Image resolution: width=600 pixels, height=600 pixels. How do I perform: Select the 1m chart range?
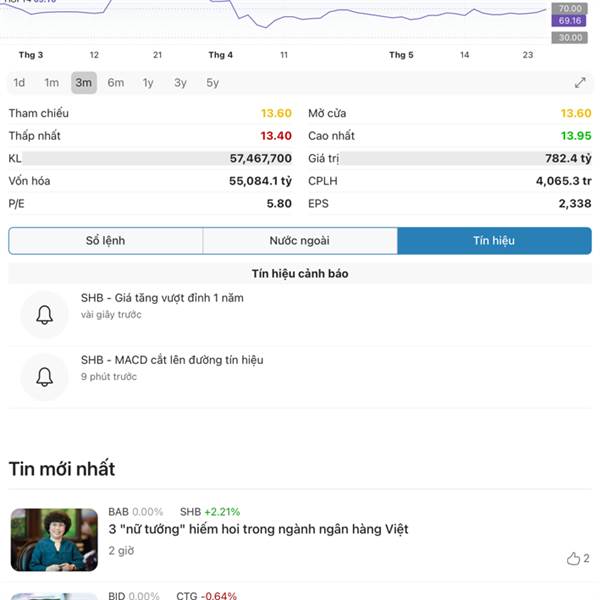(52, 83)
